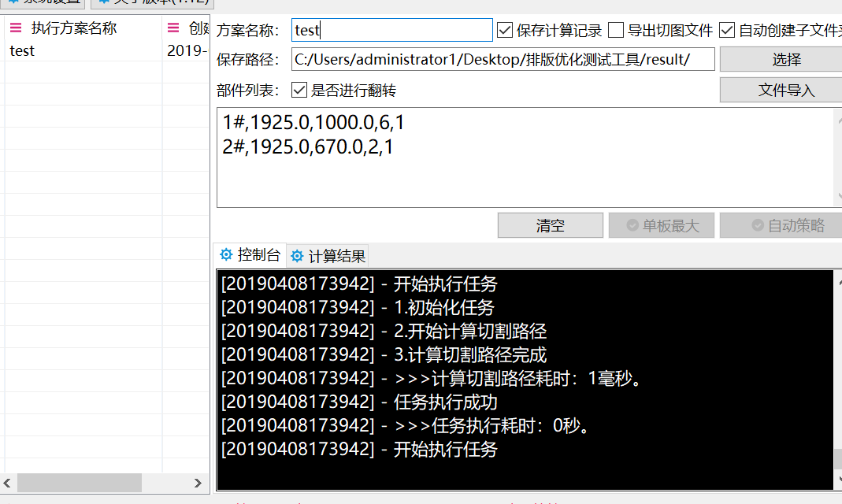
Task: Uncheck the 是否进行翻转 checkbox
Action: point(299,90)
